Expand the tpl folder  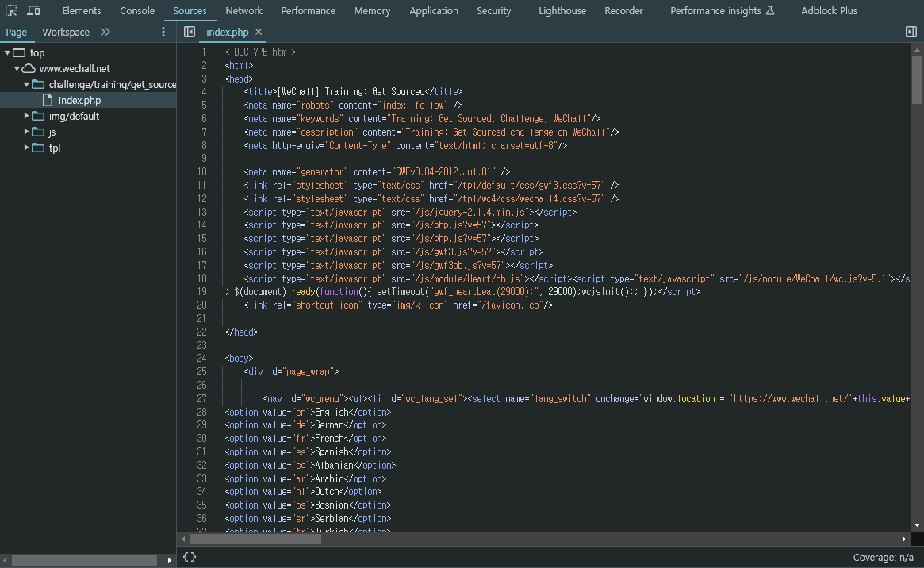(x=26, y=148)
